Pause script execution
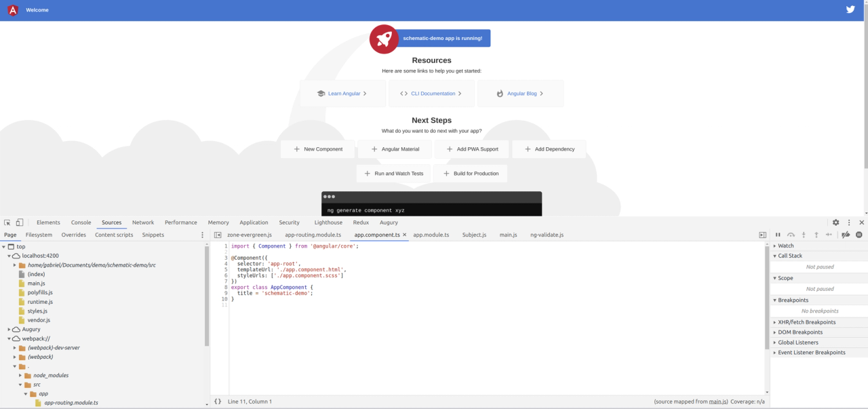The width and height of the screenshot is (868, 409). click(x=778, y=235)
